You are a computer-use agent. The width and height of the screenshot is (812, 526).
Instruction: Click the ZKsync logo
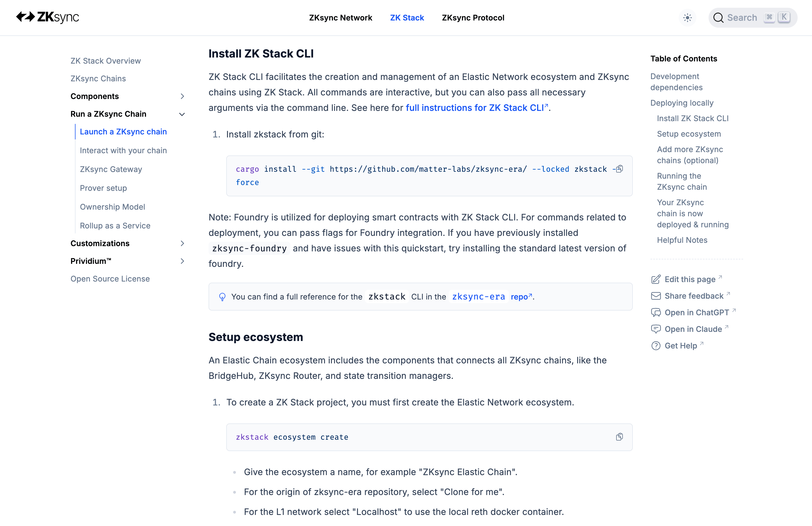coord(47,17)
